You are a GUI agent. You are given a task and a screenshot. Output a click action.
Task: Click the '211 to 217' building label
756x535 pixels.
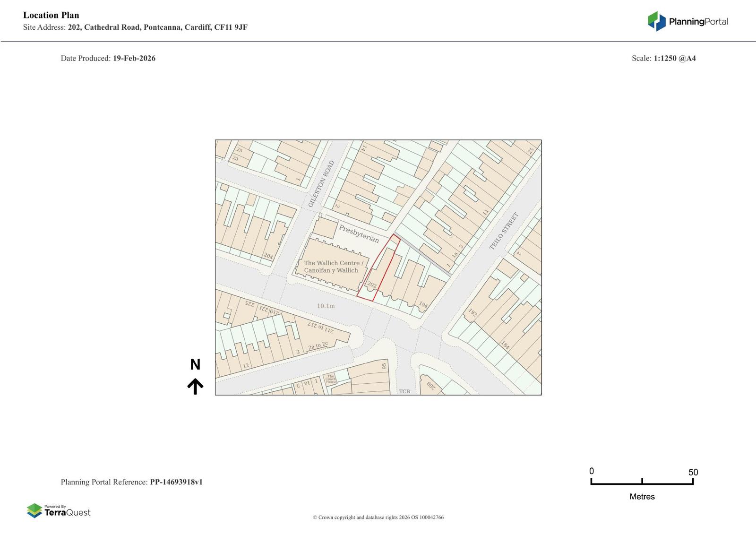[x=321, y=328]
